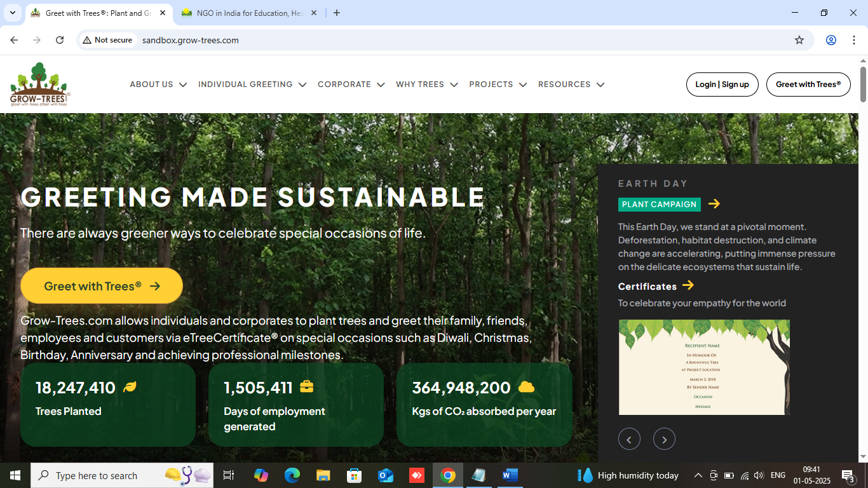
Task: Click the Login | Sign up button
Action: [722, 85]
